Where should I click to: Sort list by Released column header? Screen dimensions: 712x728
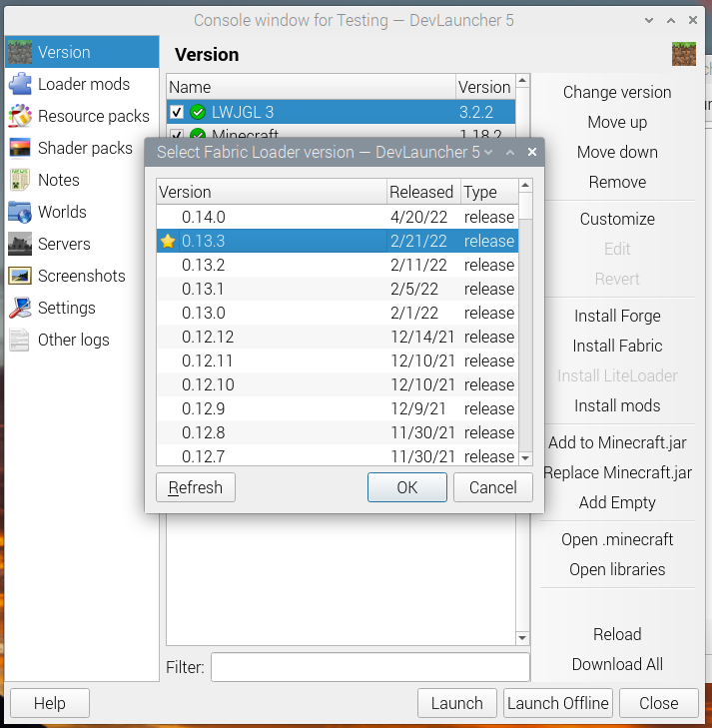point(421,192)
